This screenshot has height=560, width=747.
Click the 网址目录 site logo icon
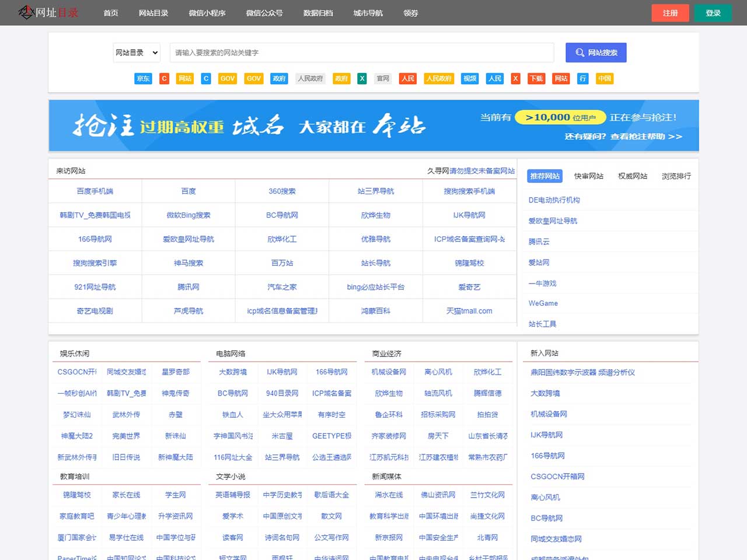(x=27, y=12)
